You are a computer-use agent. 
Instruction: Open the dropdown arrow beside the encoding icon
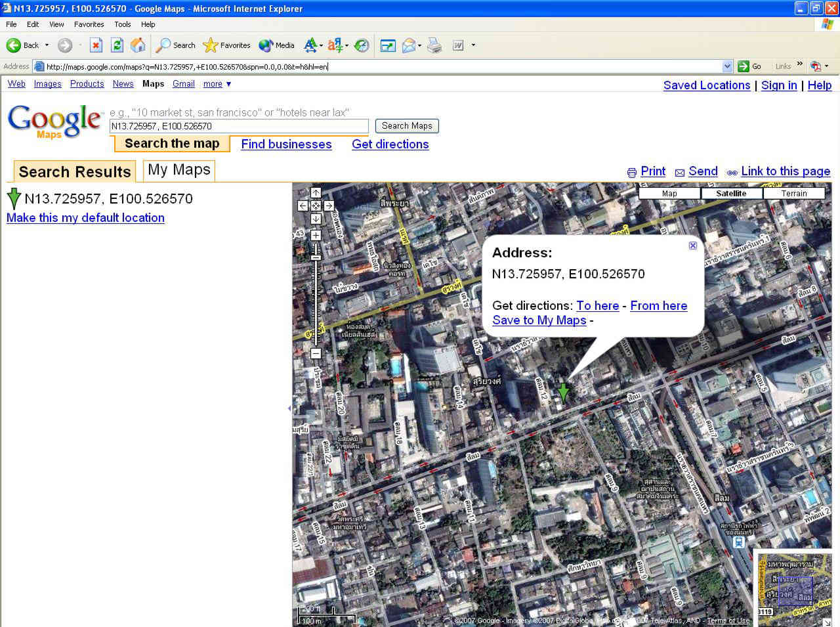(346, 46)
